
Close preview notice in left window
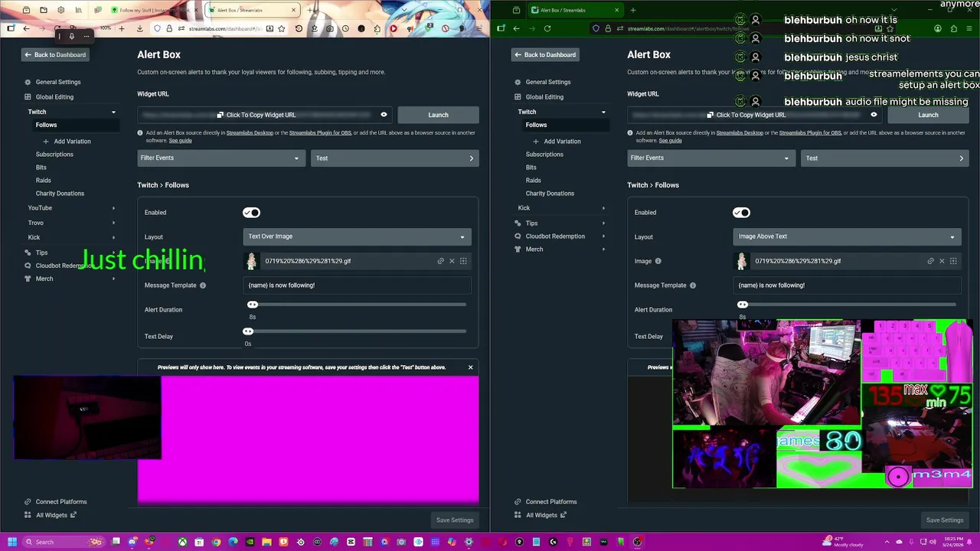(x=470, y=367)
